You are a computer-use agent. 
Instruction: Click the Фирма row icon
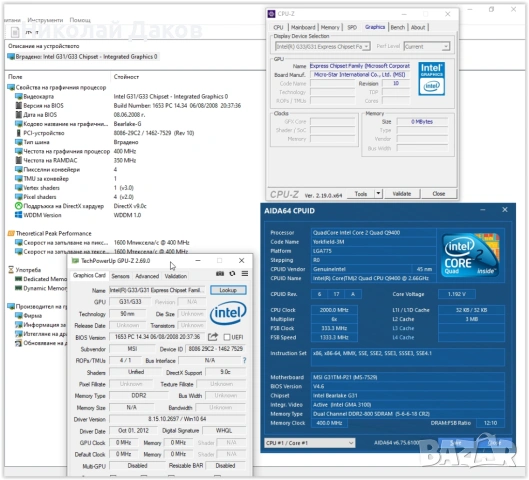(19, 315)
